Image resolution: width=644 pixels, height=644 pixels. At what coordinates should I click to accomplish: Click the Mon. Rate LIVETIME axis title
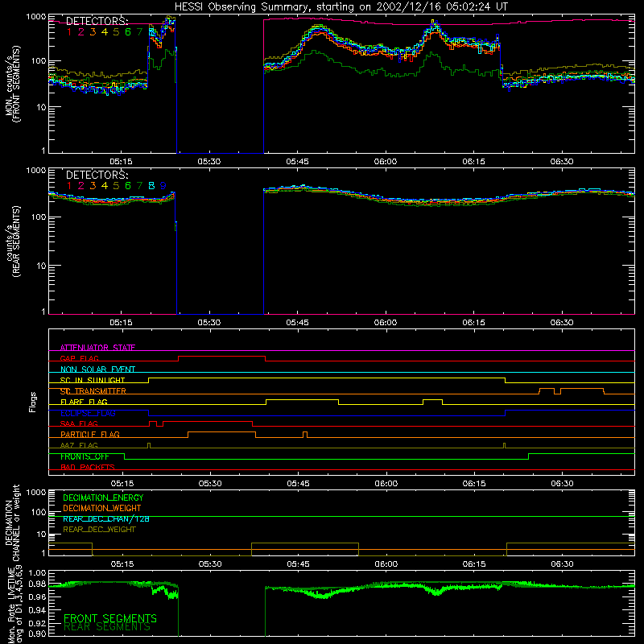click(x=14, y=604)
